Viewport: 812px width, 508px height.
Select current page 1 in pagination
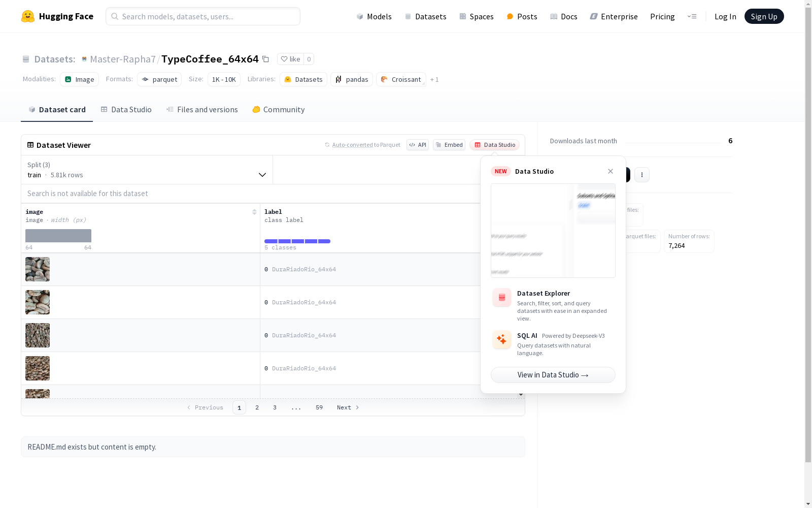(x=239, y=407)
